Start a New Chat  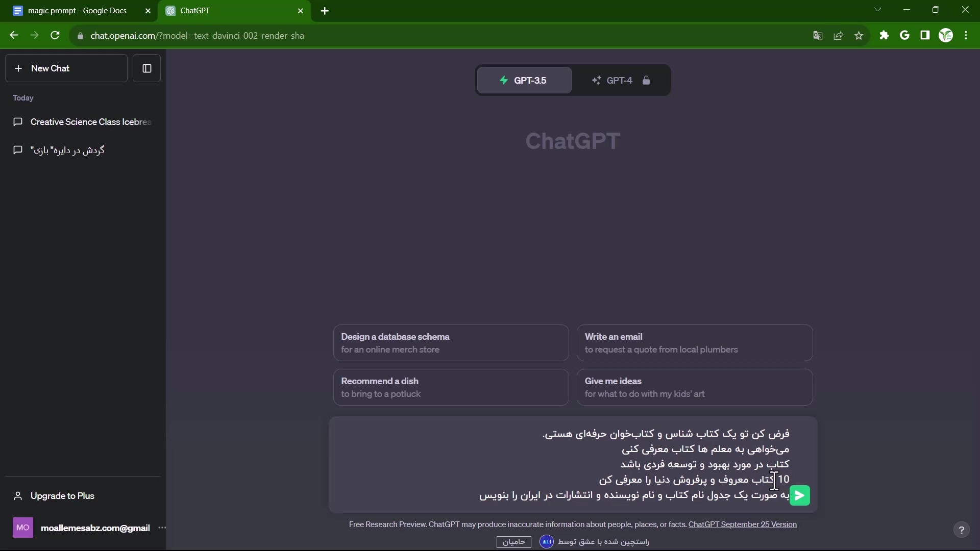coord(66,68)
